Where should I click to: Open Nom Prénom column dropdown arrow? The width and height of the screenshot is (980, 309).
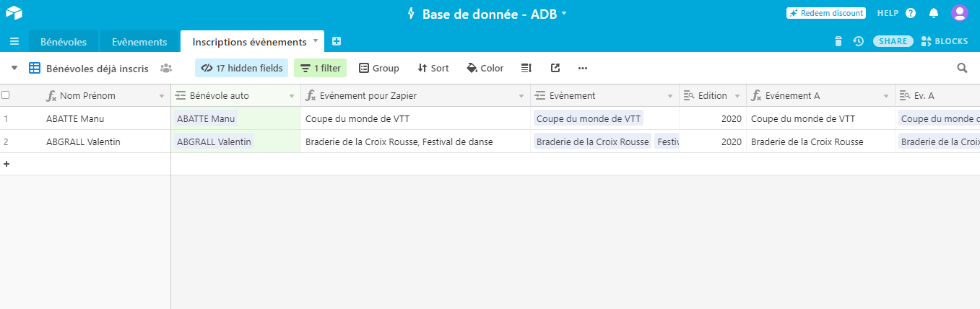click(162, 96)
